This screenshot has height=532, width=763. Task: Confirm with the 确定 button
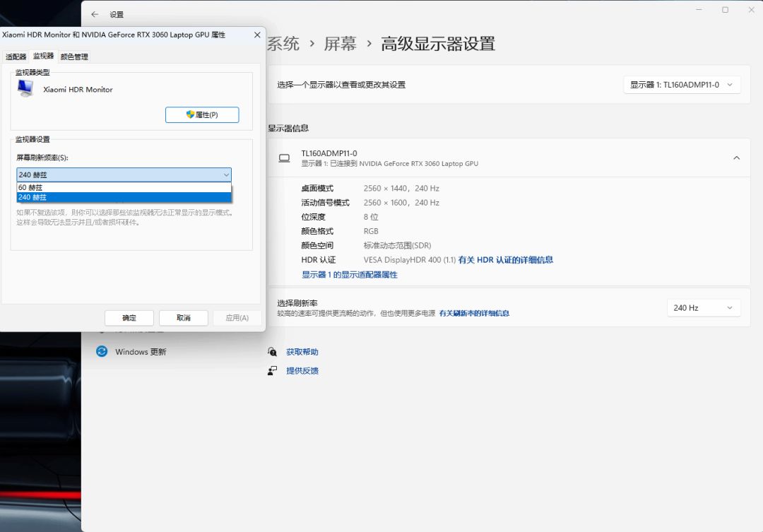(129, 318)
